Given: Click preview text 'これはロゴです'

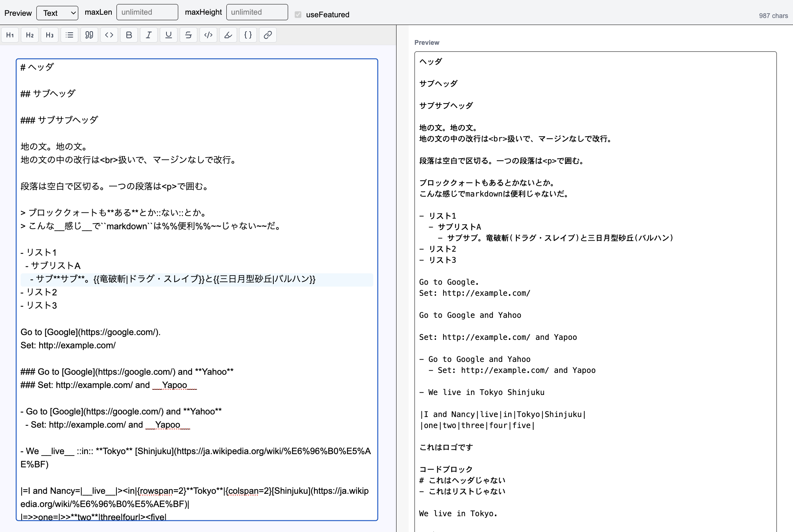Looking at the screenshot, I should point(446,447).
